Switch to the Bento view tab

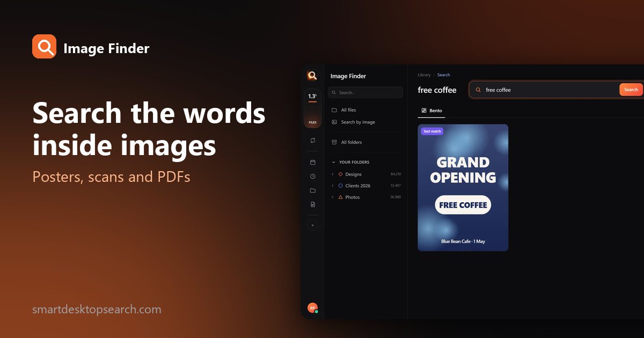point(431,111)
